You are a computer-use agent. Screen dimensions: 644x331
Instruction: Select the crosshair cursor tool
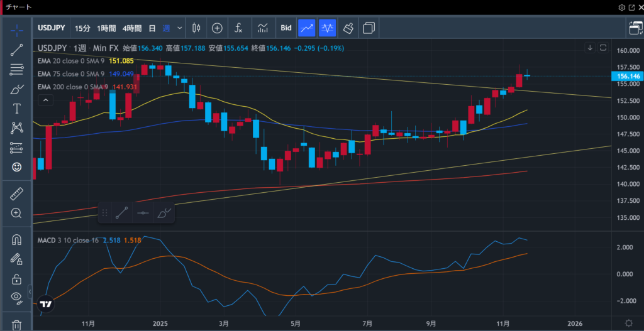tap(17, 30)
